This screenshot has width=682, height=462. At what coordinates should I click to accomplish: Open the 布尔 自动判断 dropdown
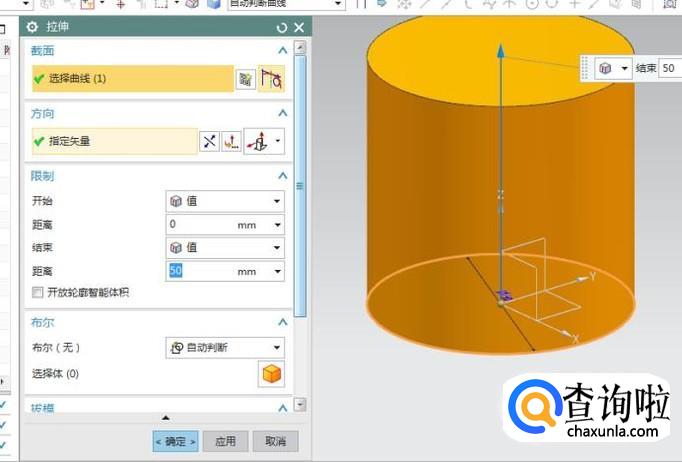225,348
